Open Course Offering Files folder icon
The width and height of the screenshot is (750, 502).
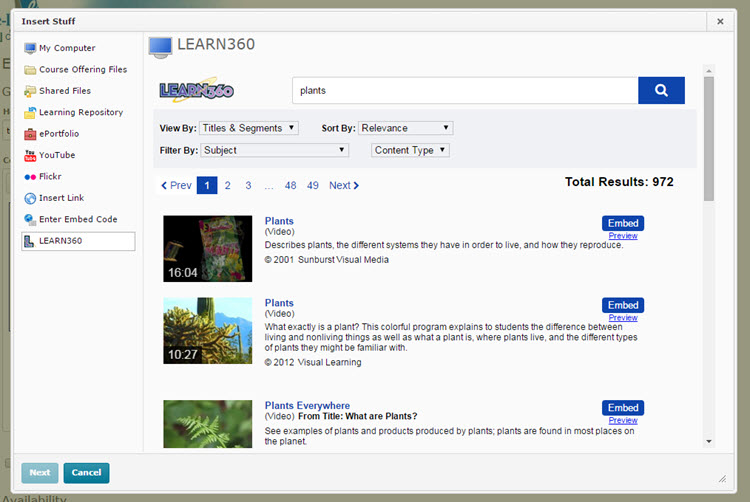tap(30, 70)
